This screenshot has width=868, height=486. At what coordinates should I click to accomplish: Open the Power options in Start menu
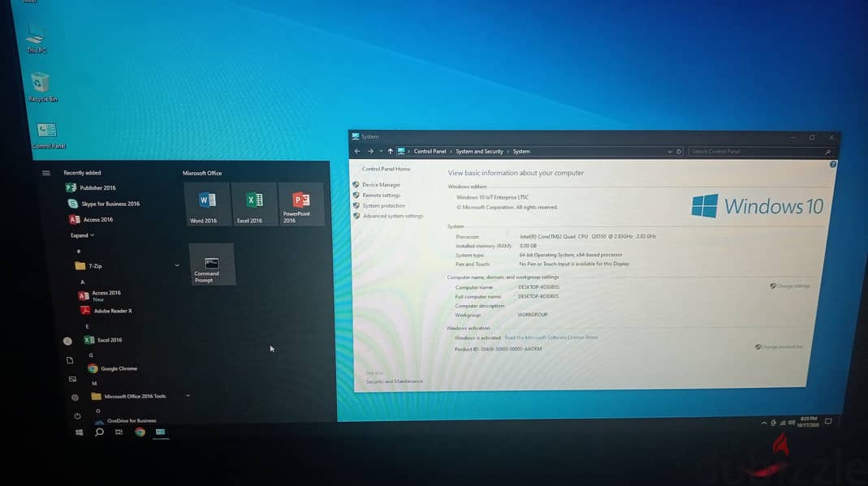coord(77,416)
